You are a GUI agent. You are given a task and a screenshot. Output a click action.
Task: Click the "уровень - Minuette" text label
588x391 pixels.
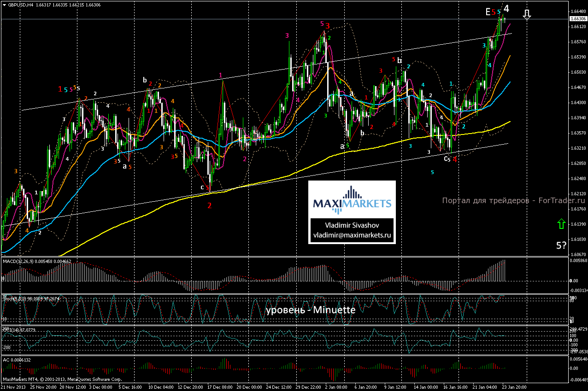[x=310, y=310]
